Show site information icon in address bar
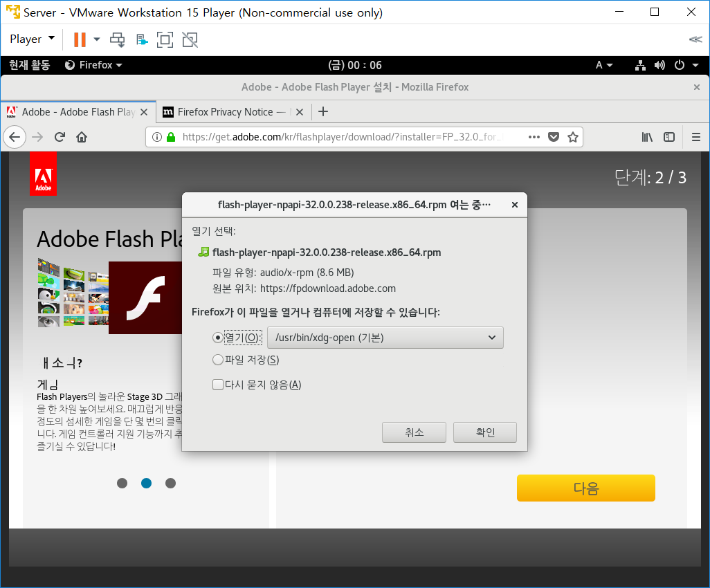The height and width of the screenshot is (588, 710). 156,137
